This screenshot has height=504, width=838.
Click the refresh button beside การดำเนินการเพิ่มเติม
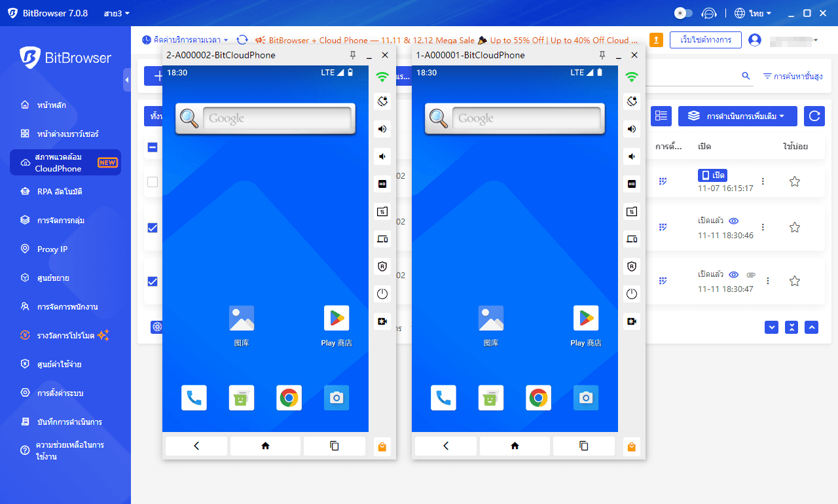click(x=814, y=116)
